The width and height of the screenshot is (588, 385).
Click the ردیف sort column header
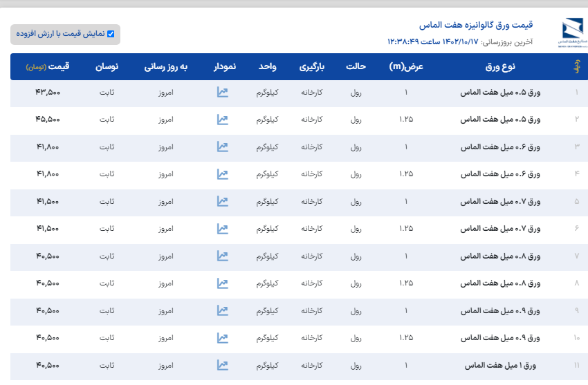pos(576,67)
